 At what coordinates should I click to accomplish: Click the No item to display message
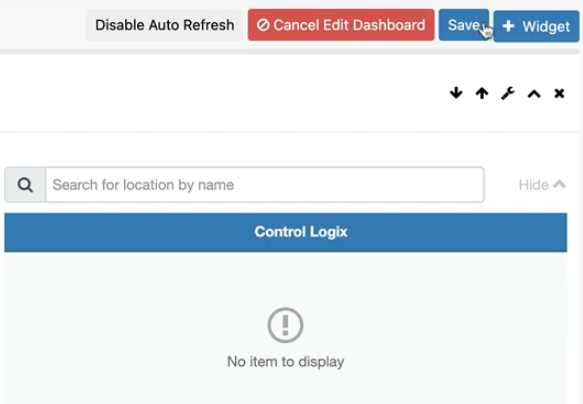click(286, 361)
